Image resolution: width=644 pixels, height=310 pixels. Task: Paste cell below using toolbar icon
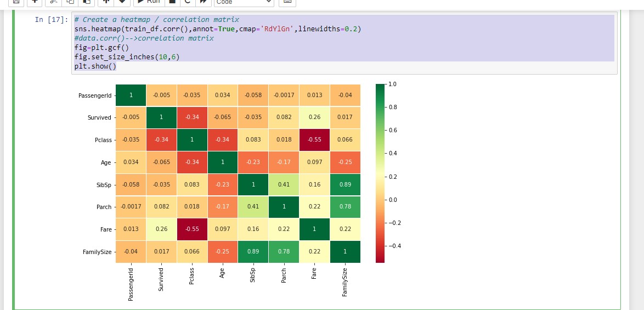[x=86, y=2]
